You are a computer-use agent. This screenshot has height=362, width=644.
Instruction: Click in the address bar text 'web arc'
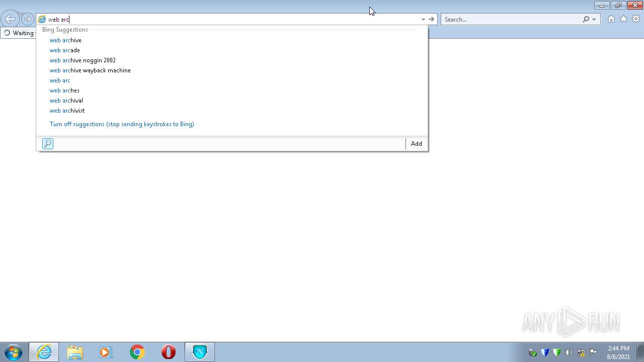coord(58,20)
